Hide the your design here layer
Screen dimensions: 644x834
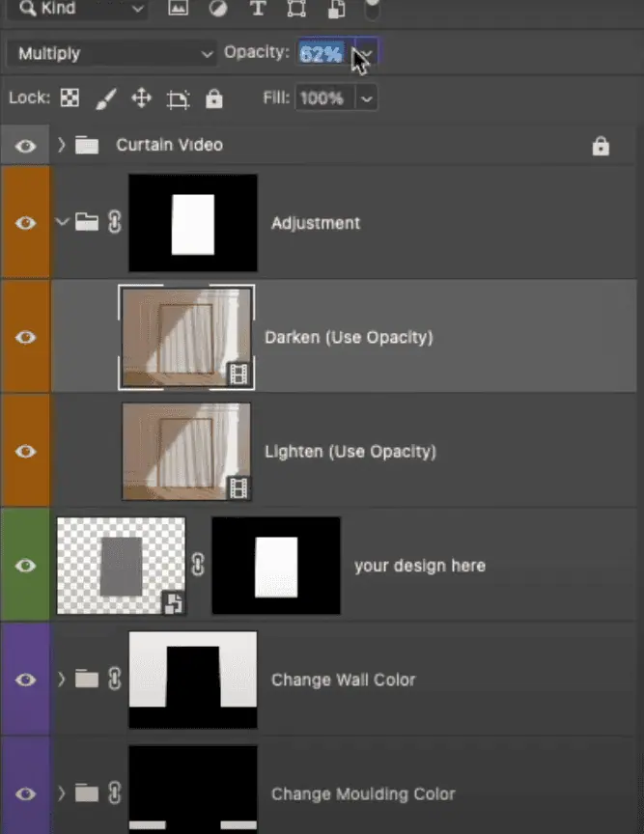pos(25,566)
